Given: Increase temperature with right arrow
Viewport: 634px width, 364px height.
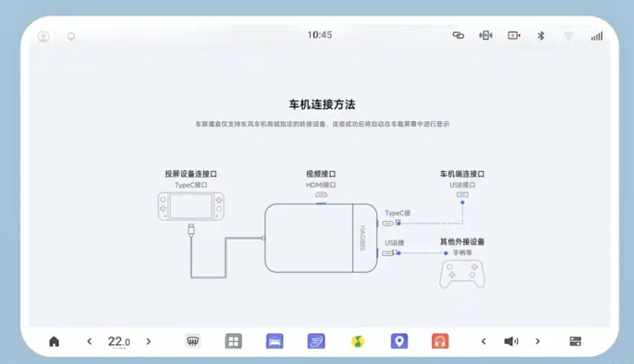Looking at the screenshot, I should (x=148, y=342).
